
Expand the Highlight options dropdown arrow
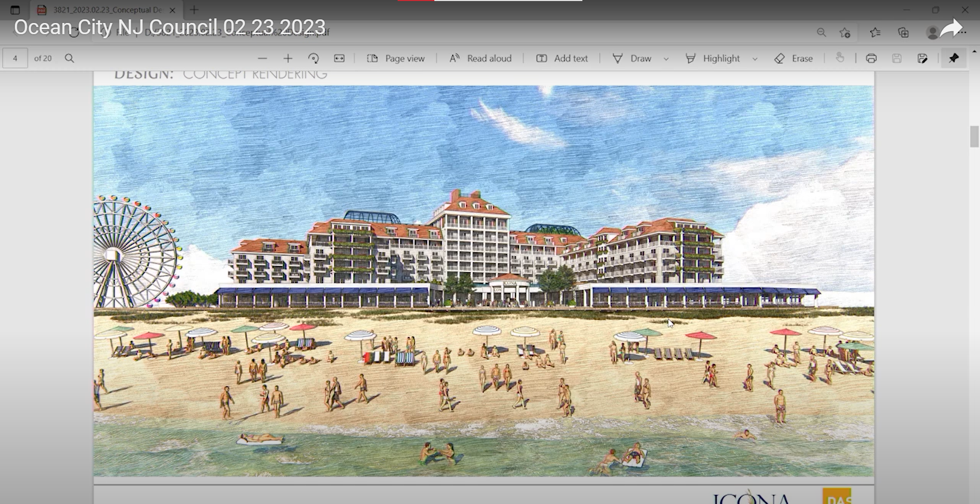click(x=755, y=59)
